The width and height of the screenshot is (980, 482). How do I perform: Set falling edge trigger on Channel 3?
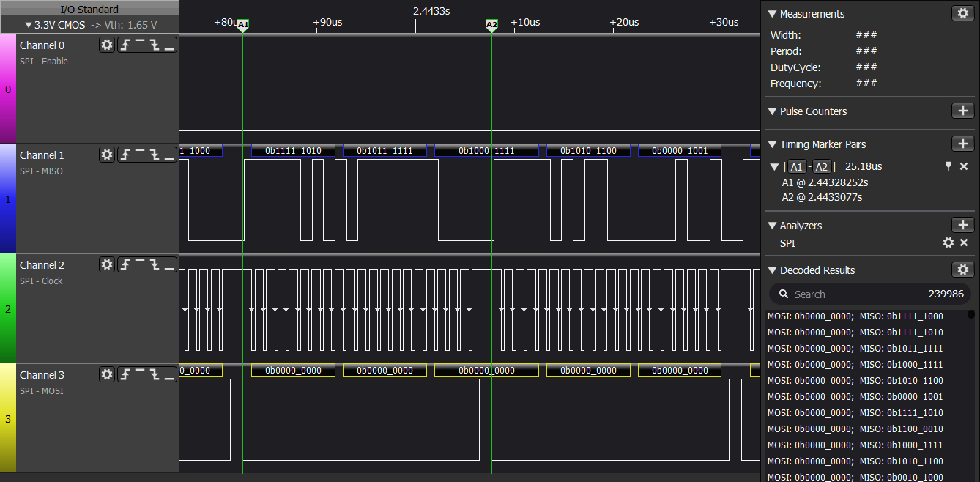[x=155, y=375]
